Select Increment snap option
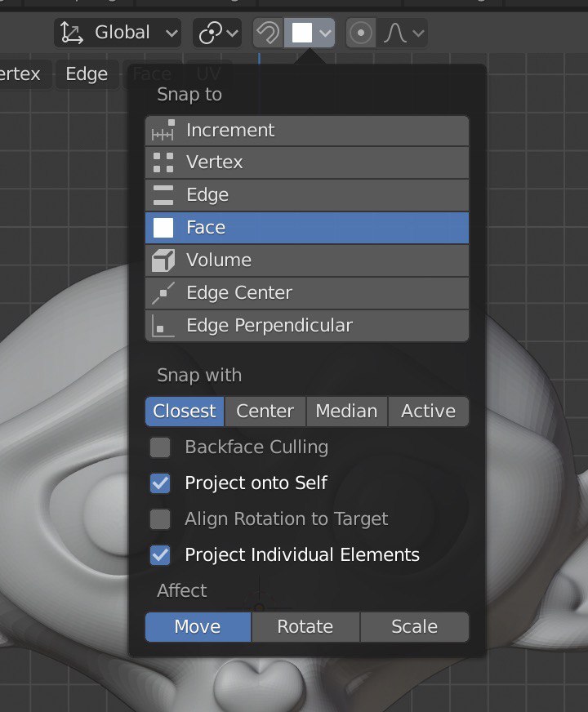Screen dimensions: 588x712 [307, 131]
